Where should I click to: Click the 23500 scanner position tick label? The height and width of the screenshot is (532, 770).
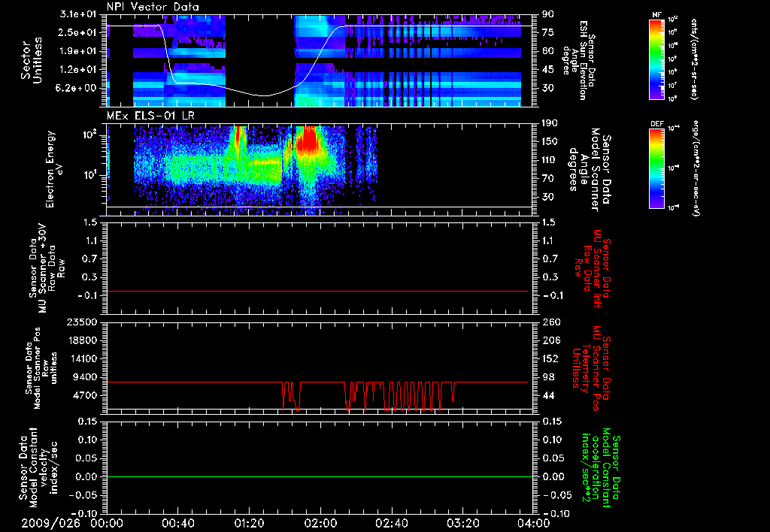(83, 322)
